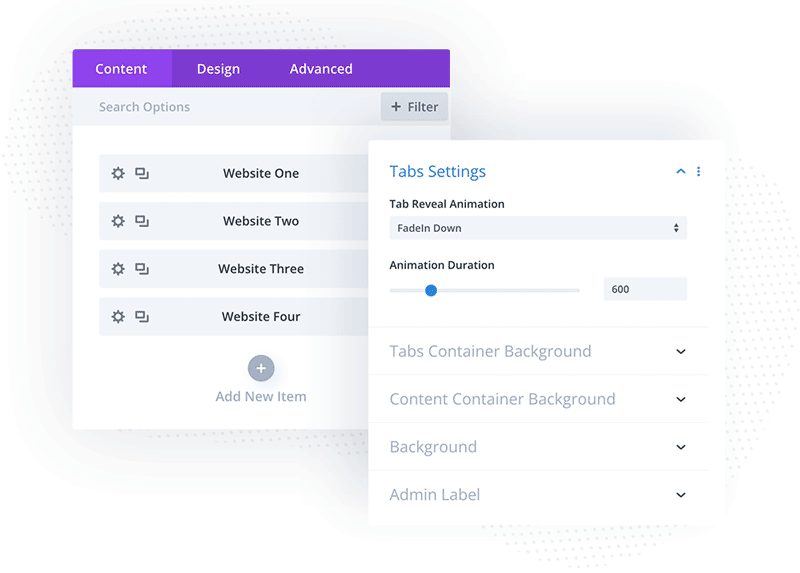This screenshot has height=573, width=800.
Task: Switch to the Design tab
Action: pyautogui.click(x=218, y=68)
